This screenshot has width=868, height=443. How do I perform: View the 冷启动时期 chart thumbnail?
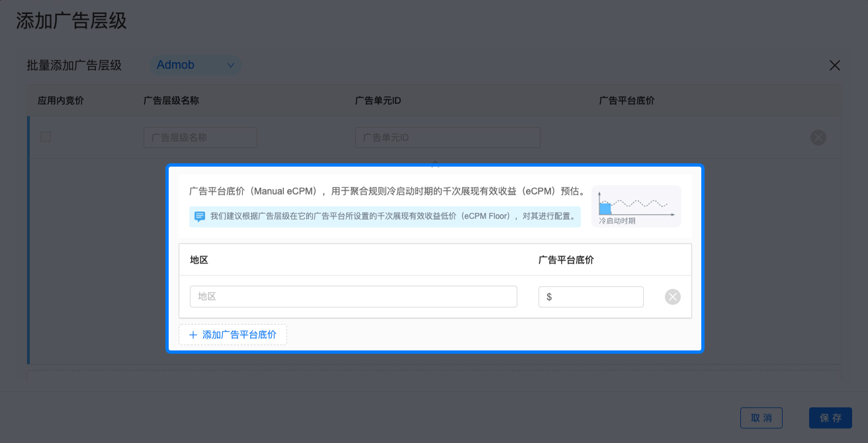[636, 206]
